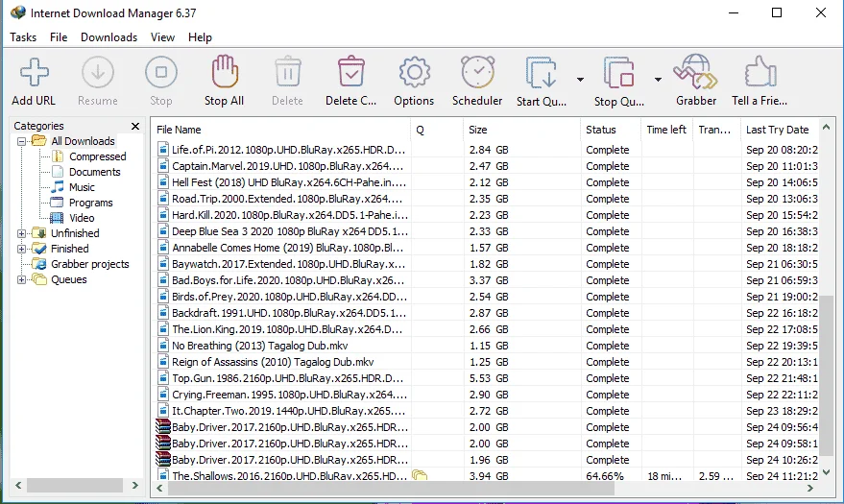Viewport: 844px width, 504px height.
Task: Click the file icon of Top.Gun.1986 row
Action: 163,378
